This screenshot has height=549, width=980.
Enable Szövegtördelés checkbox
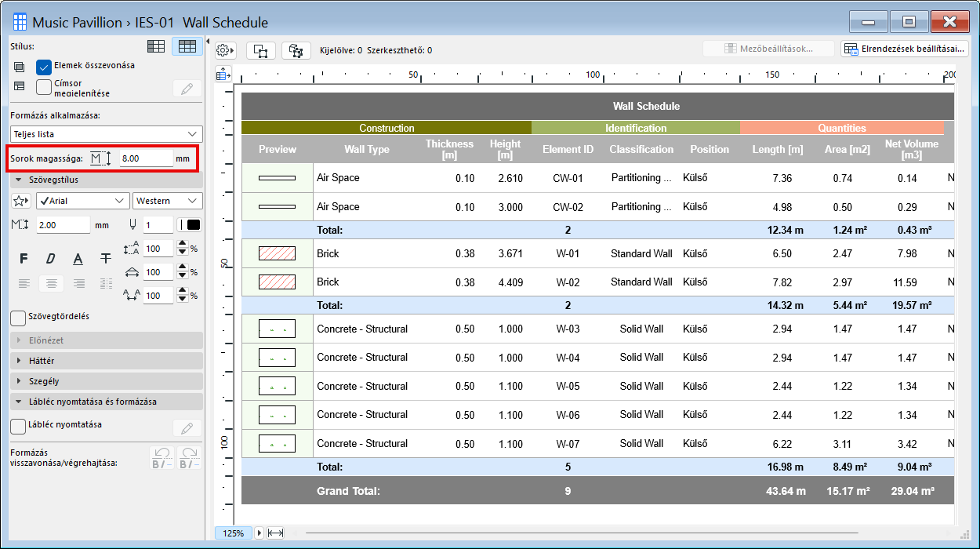tap(18, 318)
